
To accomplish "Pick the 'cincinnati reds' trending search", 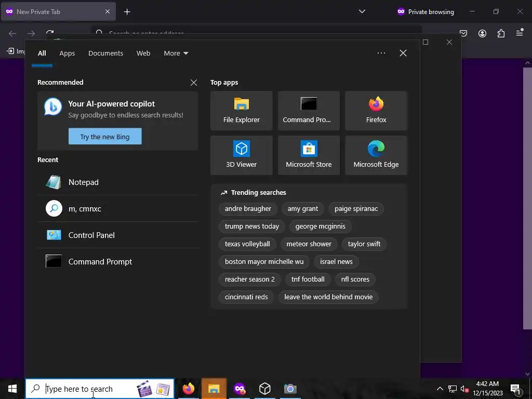I will 246,297.
